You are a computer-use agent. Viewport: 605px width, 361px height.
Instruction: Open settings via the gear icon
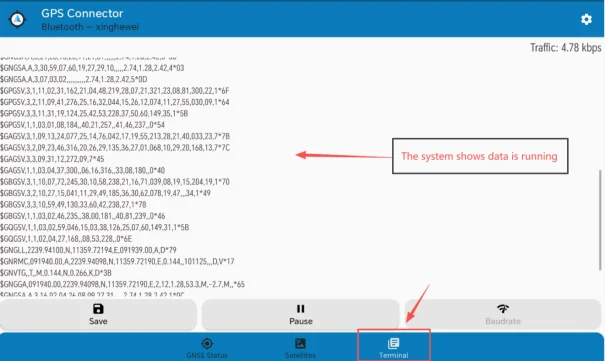point(586,19)
